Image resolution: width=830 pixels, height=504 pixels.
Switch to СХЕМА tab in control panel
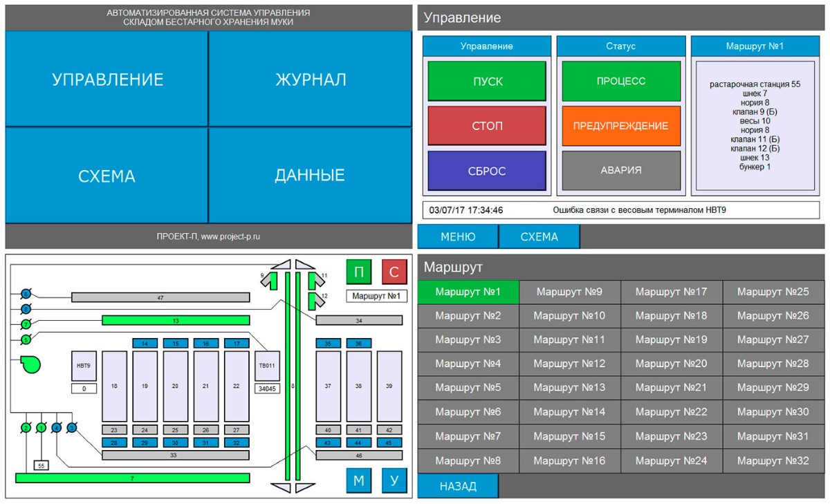[539, 236]
